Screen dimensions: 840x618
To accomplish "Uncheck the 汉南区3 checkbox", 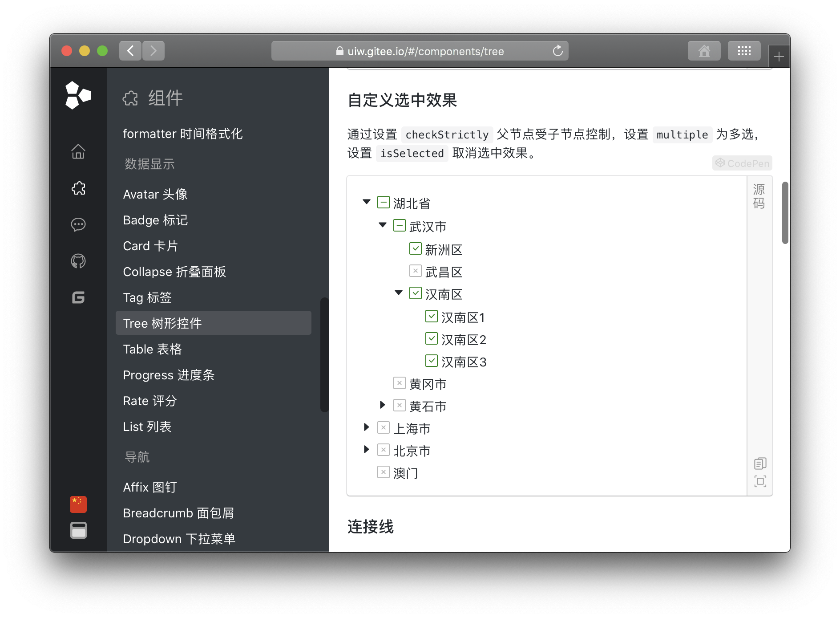I will coord(431,361).
